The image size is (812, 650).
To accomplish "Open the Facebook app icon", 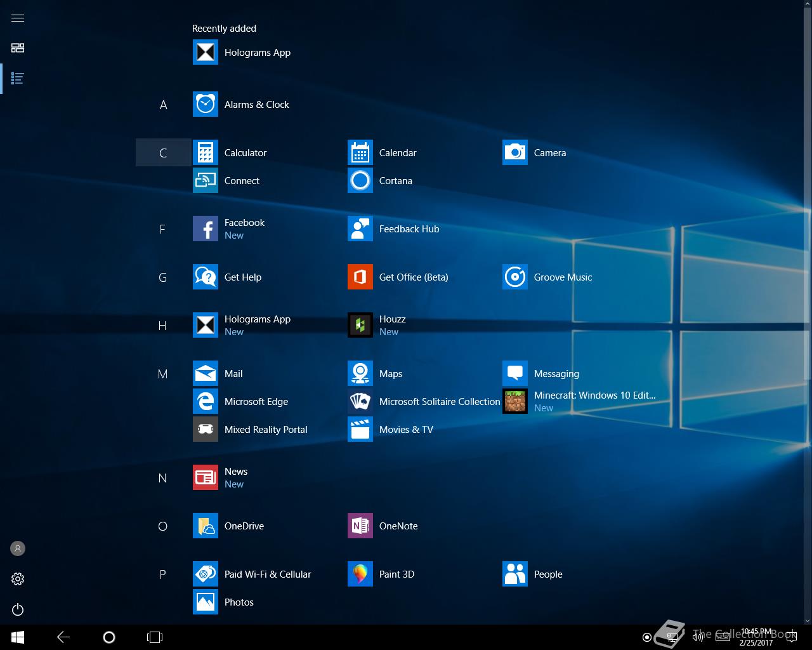I will [206, 229].
